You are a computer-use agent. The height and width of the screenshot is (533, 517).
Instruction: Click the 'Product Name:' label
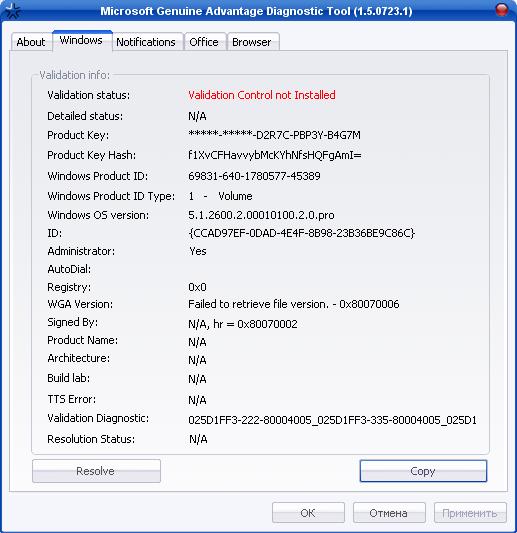click(x=82, y=340)
